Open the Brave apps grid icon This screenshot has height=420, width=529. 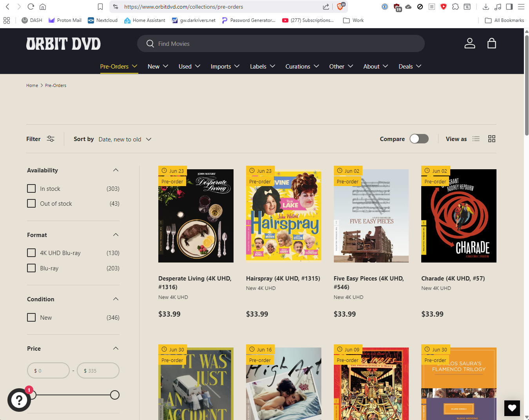(x=7, y=20)
